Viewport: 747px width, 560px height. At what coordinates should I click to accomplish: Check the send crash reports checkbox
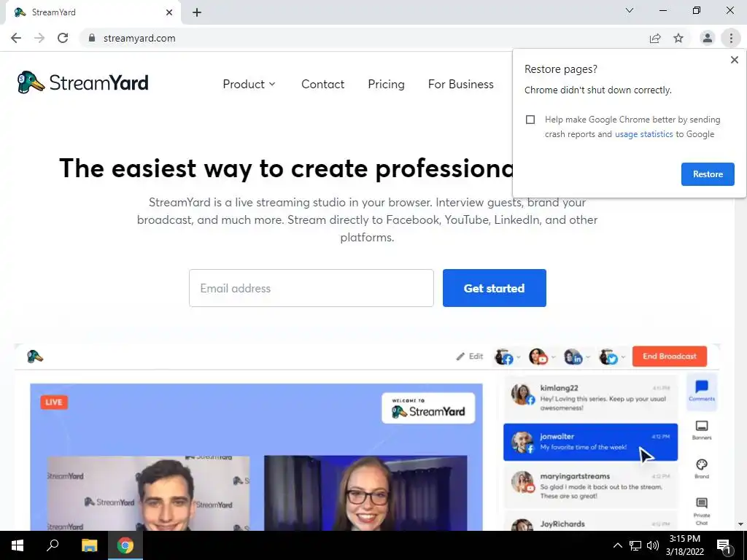pyautogui.click(x=530, y=120)
